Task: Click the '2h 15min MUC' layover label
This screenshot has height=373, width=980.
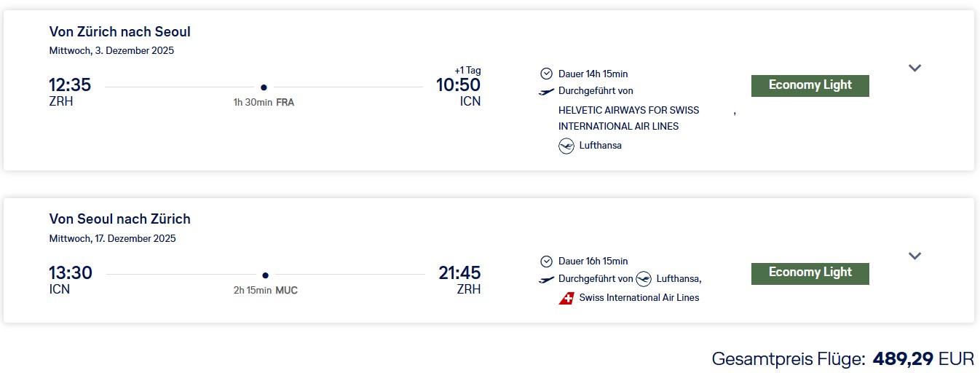Action: [266, 291]
